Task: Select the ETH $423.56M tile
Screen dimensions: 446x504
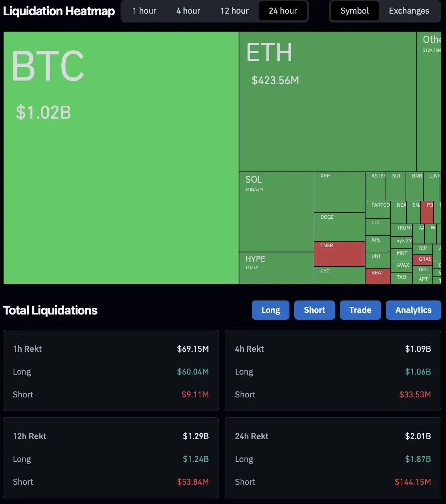Action: coord(327,102)
